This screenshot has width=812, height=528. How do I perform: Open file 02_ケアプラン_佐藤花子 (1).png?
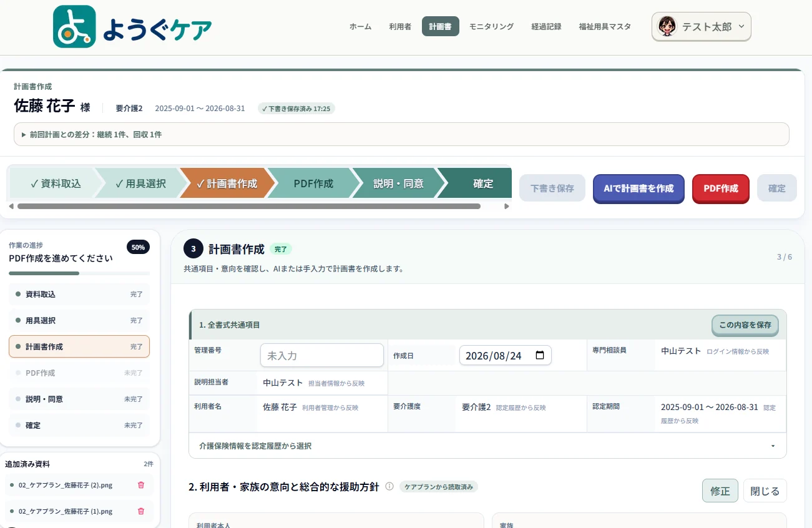point(66,511)
